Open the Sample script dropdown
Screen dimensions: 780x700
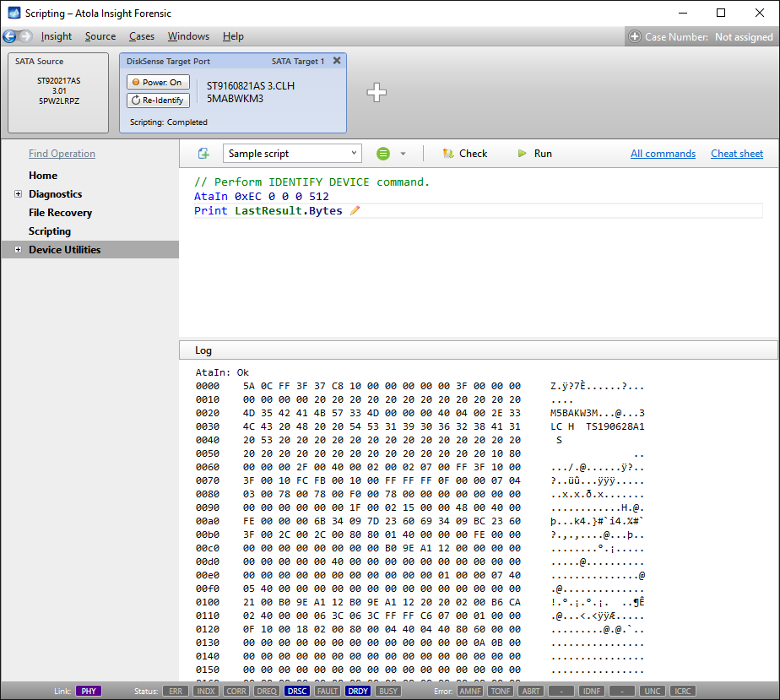[x=292, y=153]
